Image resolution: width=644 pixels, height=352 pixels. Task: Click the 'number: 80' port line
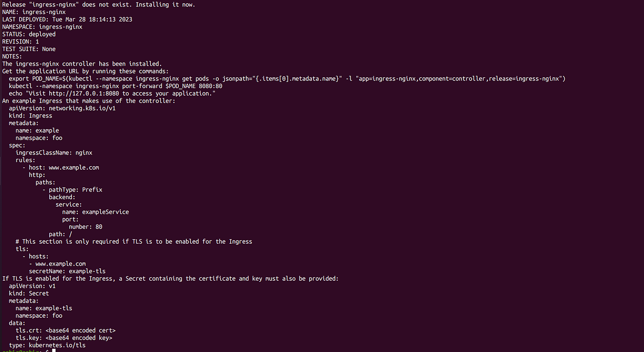tap(85, 227)
